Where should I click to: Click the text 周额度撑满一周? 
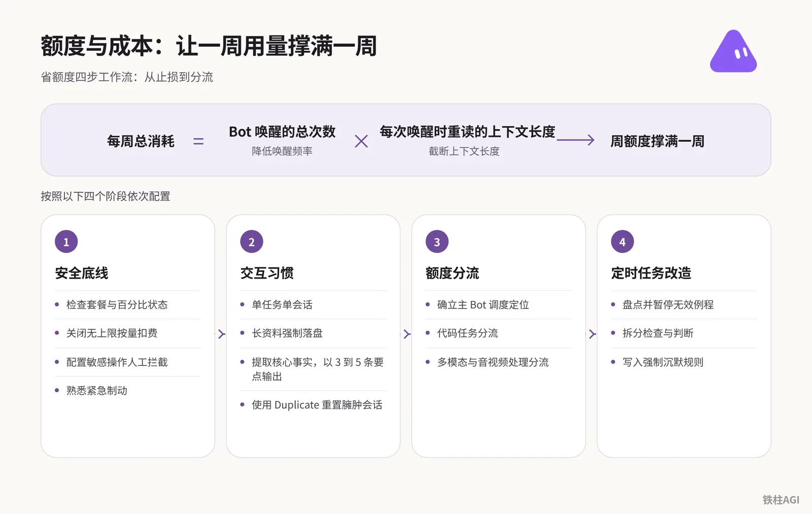pyautogui.click(x=657, y=141)
